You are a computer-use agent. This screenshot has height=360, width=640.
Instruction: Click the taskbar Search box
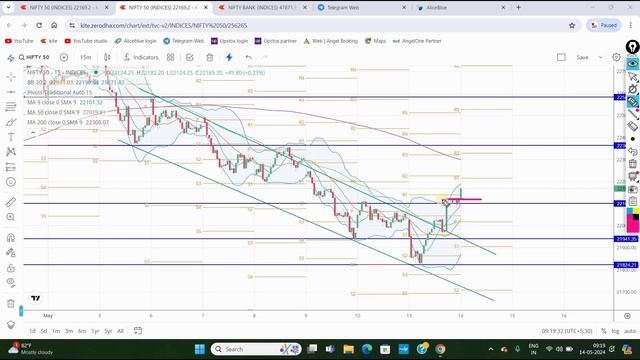256,349
